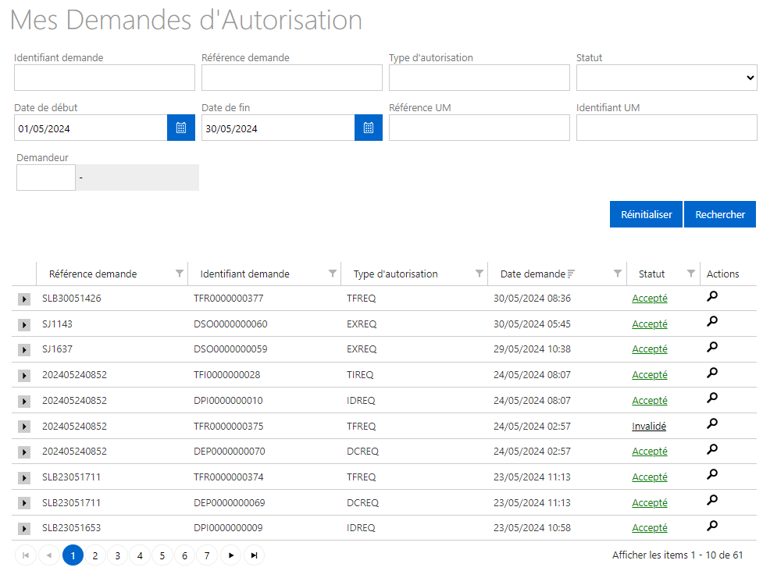The width and height of the screenshot is (768, 572).
Task: View details of request DSO0000000060
Action: 712,321
